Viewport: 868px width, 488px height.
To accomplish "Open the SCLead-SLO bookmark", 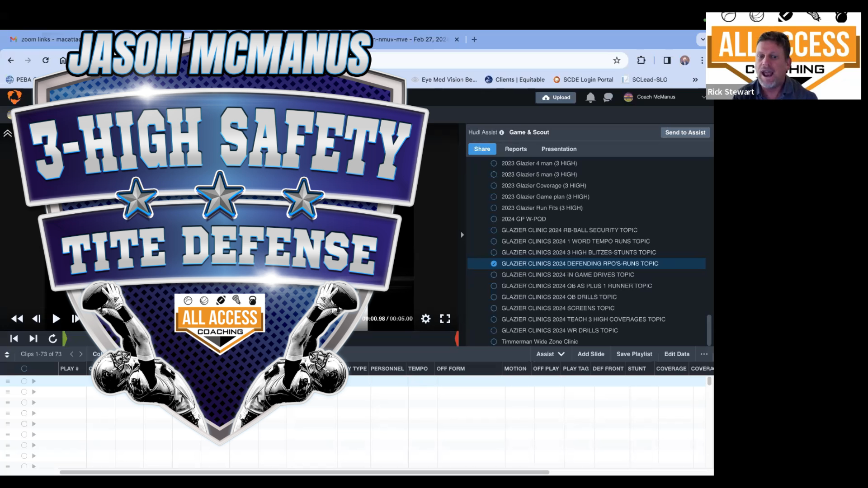I will click(x=645, y=80).
